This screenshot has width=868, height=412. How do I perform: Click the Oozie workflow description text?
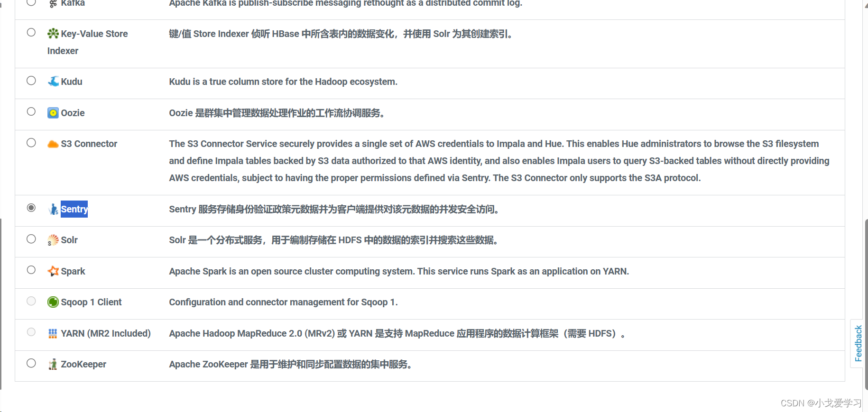coord(277,113)
